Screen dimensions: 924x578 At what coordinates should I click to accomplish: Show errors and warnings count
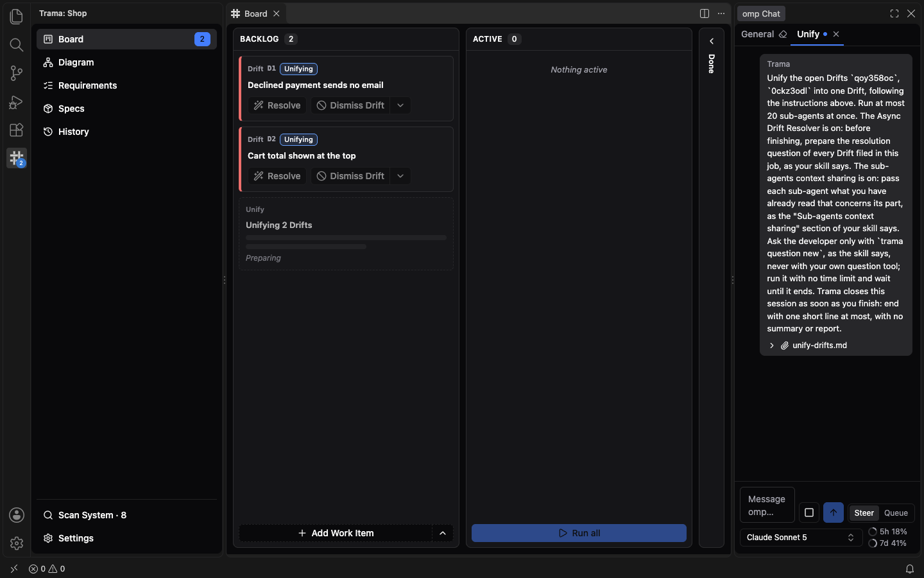coord(47,569)
